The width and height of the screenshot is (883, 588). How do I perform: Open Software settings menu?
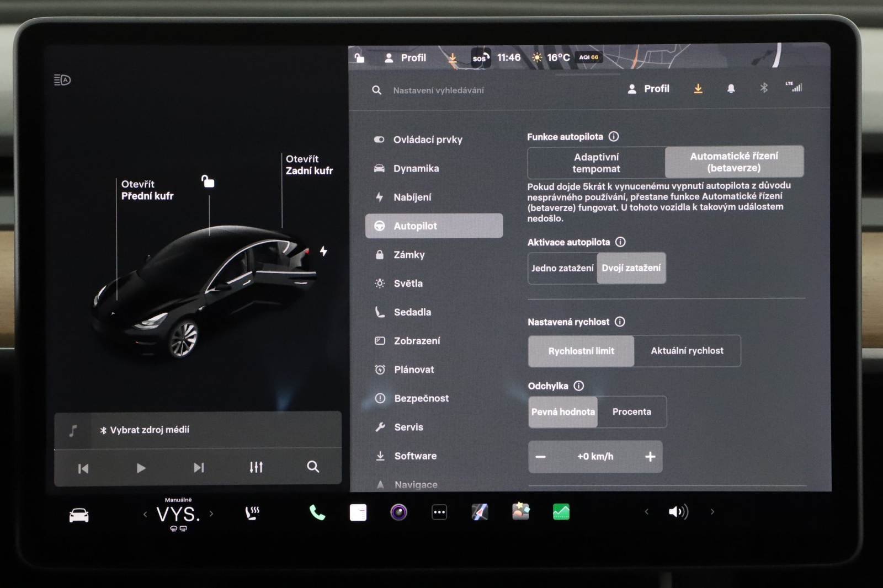point(415,456)
